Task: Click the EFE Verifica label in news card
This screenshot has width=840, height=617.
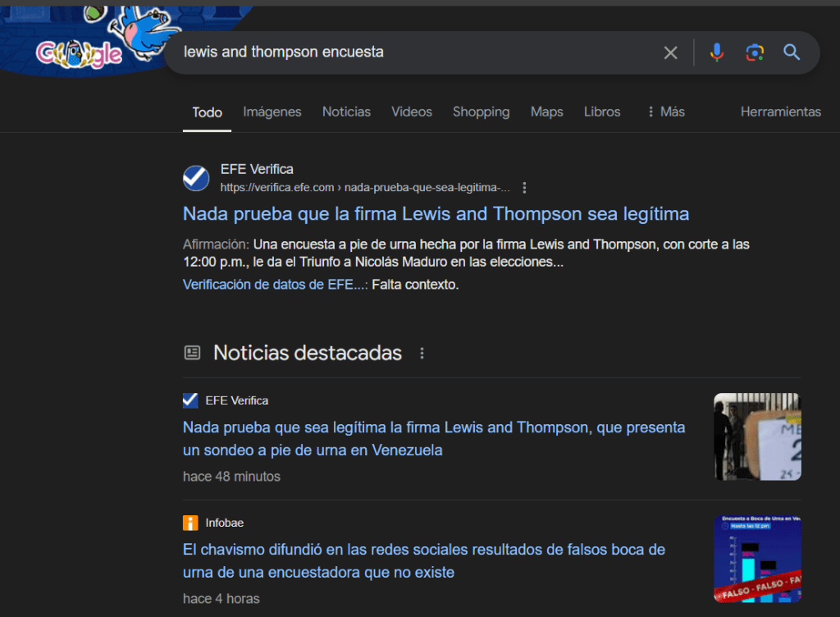Action: tap(237, 400)
